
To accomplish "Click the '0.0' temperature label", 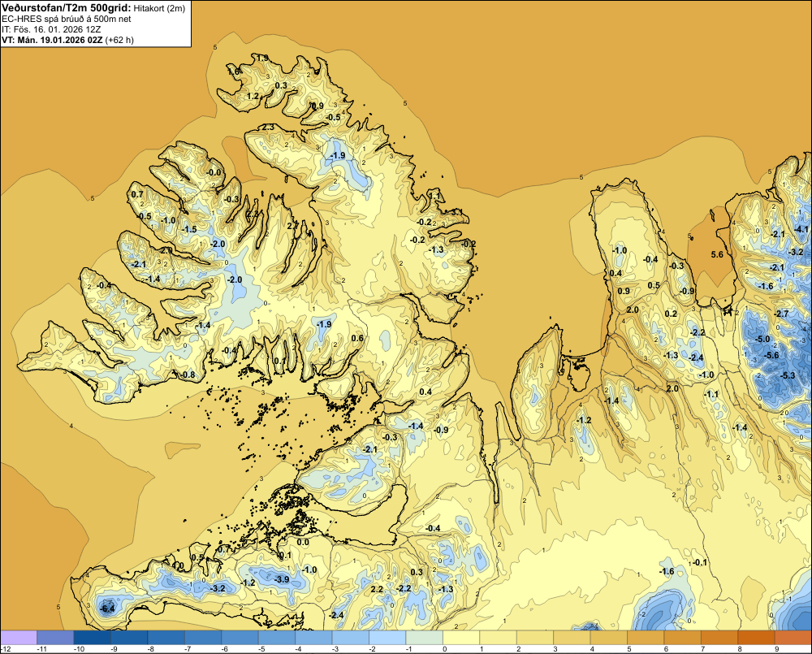I will click(302, 542).
